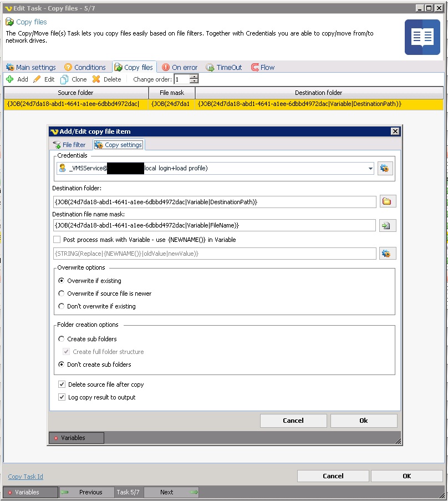The image size is (448, 501).
Task: Click the Add toolbar icon
Action: 10,79
